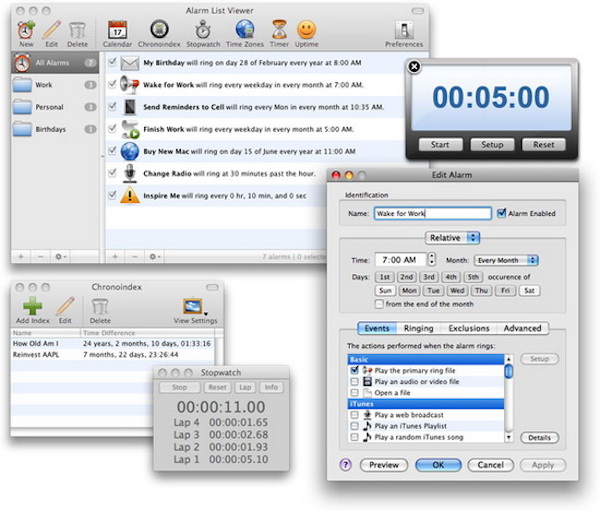Screen dimensions: 600x511
Task: Open the Relative alarm type dropdown
Action: 452,238
